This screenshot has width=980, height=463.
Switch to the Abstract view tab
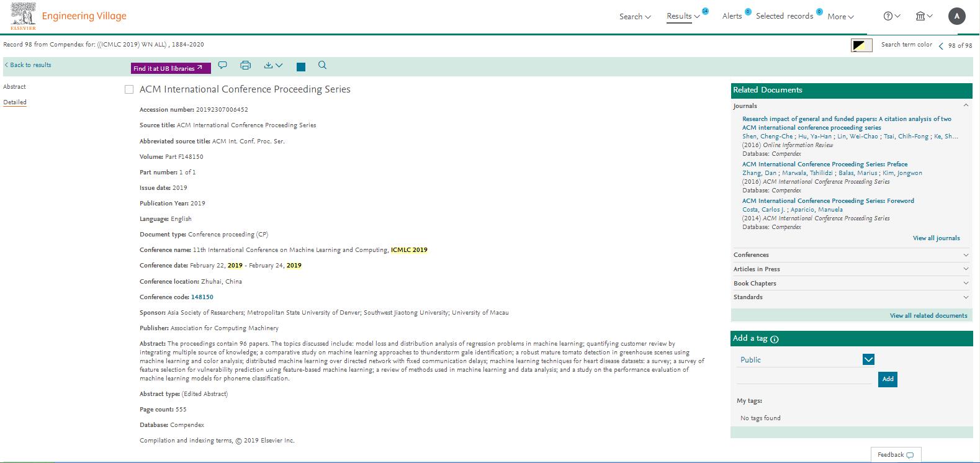(x=14, y=87)
